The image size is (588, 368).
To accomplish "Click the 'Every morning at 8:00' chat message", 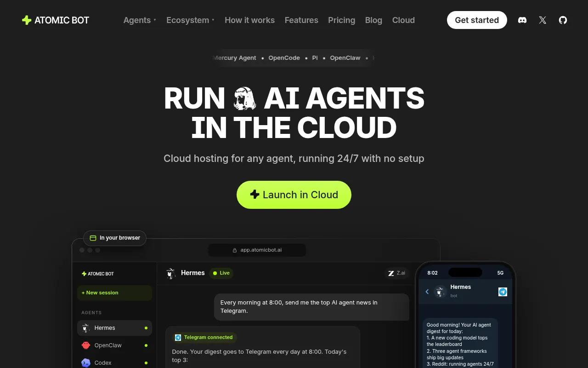I will (x=311, y=307).
